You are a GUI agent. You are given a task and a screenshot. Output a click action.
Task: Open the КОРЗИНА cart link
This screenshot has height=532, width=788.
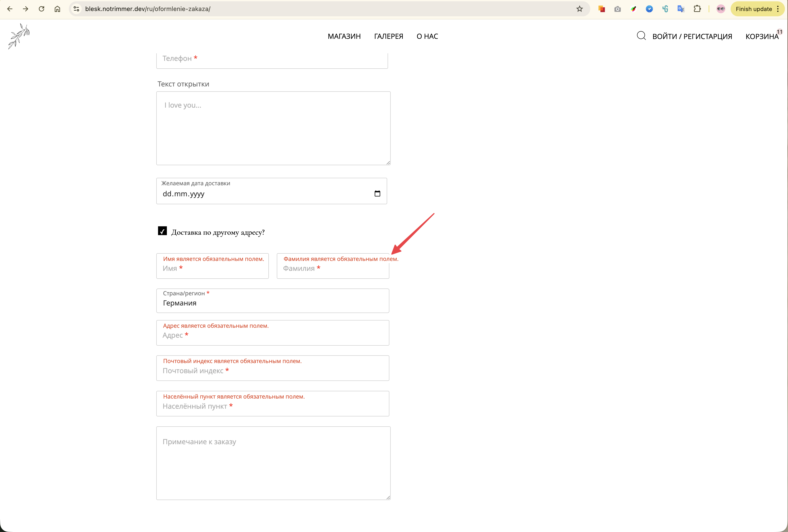coord(762,37)
